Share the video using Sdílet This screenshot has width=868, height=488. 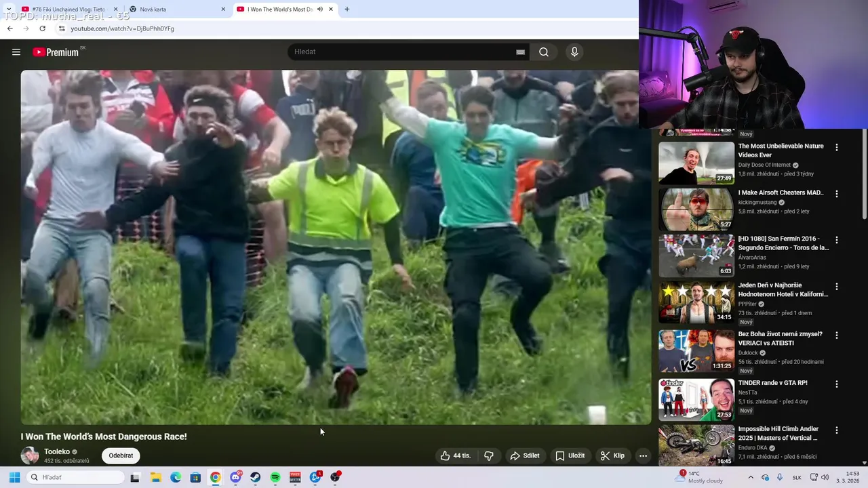pyautogui.click(x=525, y=456)
